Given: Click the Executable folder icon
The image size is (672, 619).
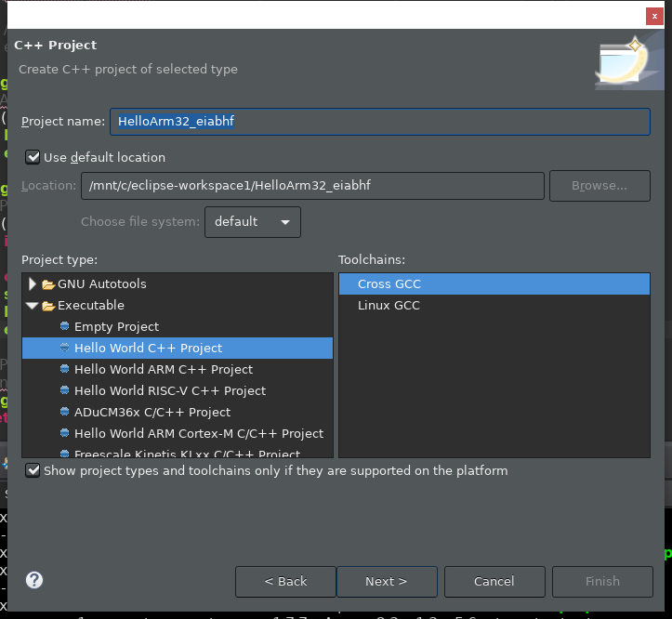Looking at the screenshot, I should coord(48,306).
